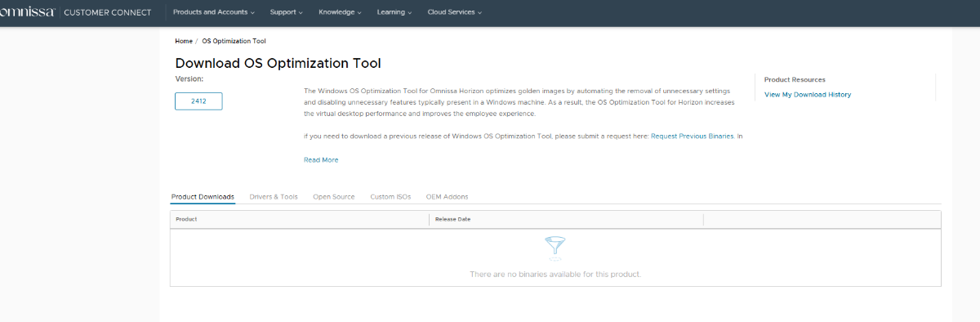
Task: Select the Custom ISOs tab
Action: [390, 197]
